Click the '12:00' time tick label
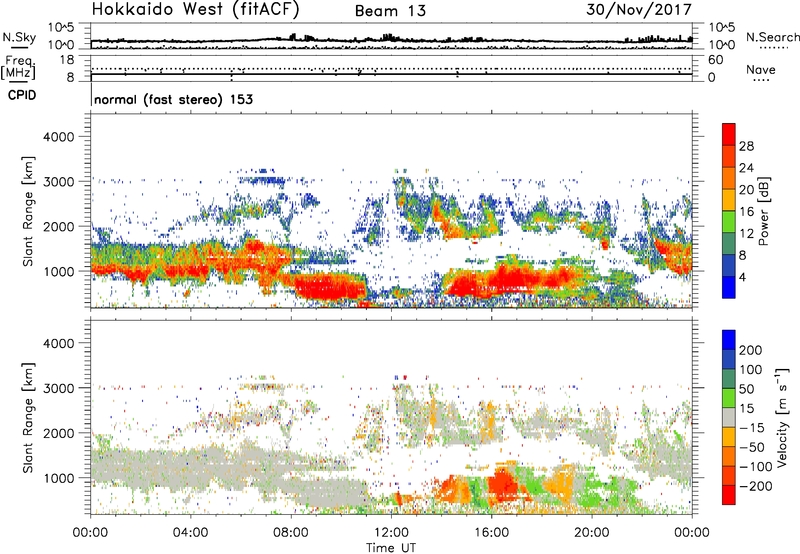Image resolution: width=800 pixels, height=554 pixels. coord(391,533)
